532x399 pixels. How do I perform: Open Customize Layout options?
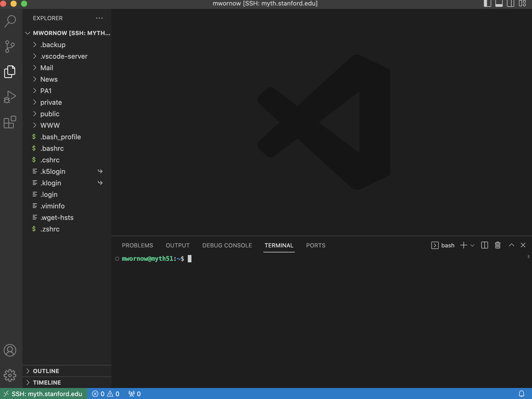522,3
